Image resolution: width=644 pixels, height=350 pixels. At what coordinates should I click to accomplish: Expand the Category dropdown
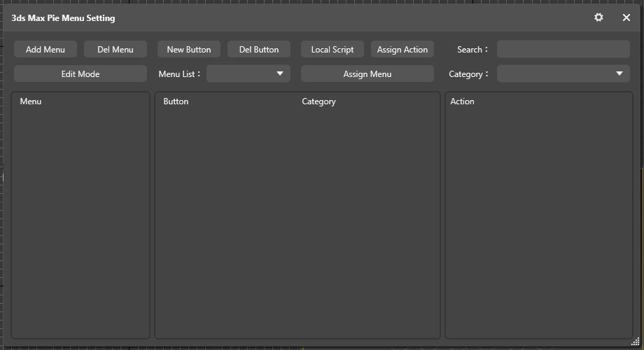(x=563, y=74)
